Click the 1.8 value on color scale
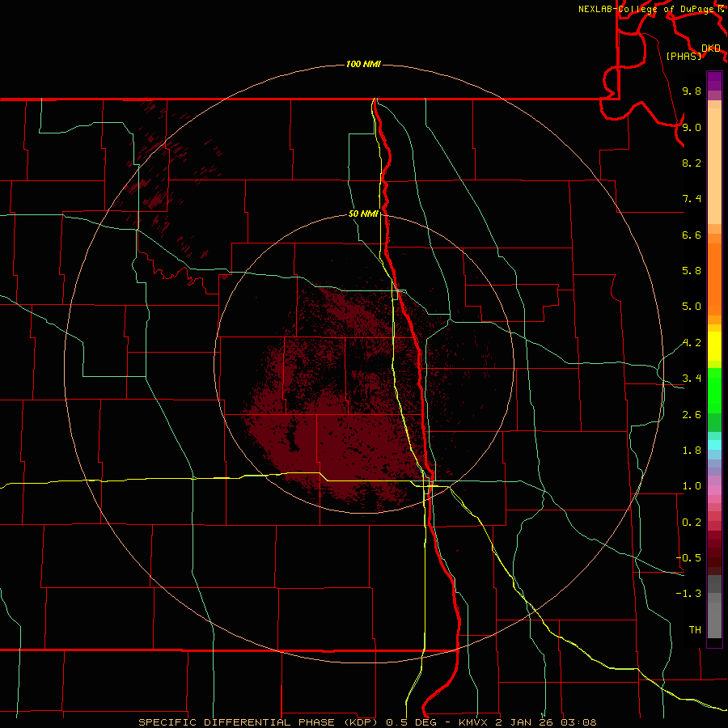This screenshot has width=728, height=728. pyautogui.click(x=692, y=451)
